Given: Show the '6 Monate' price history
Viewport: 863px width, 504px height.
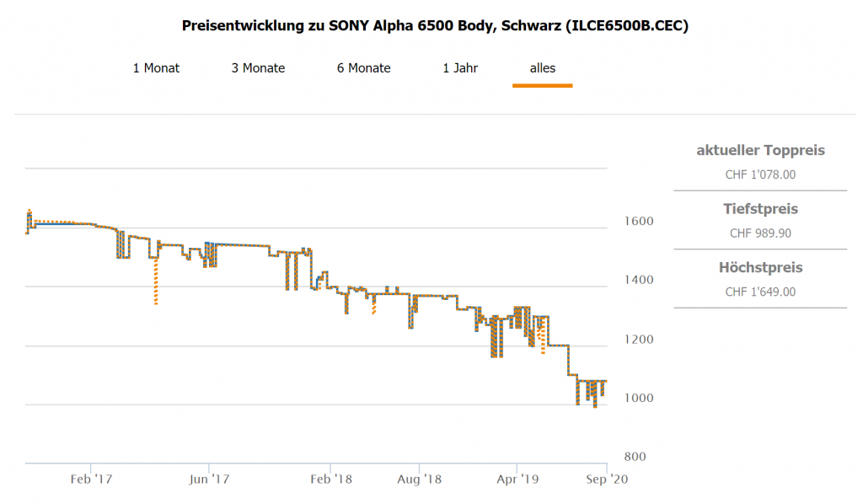Looking at the screenshot, I should (x=363, y=68).
